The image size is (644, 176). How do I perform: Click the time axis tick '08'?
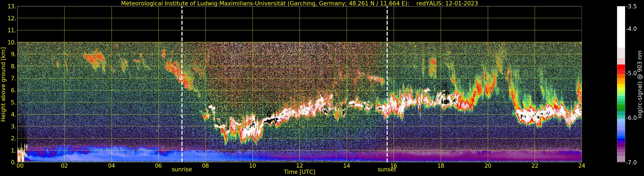(x=205, y=166)
